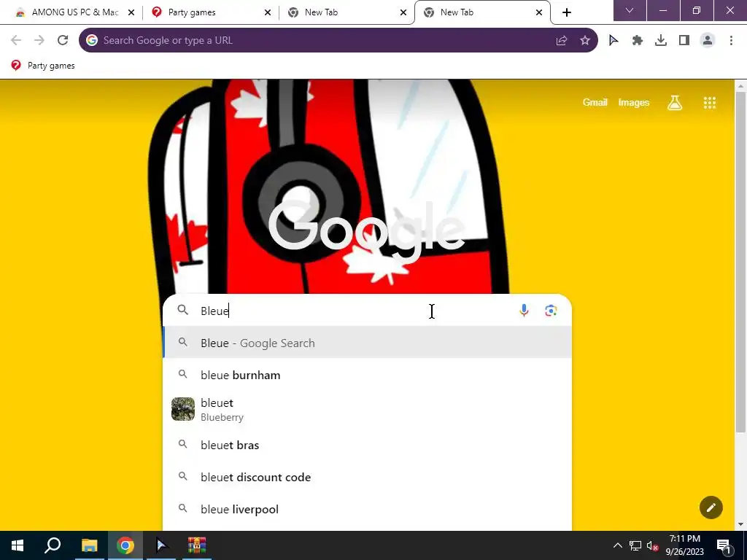Image resolution: width=747 pixels, height=560 pixels.
Task: Open the profile avatar icon
Action: pos(708,41)
